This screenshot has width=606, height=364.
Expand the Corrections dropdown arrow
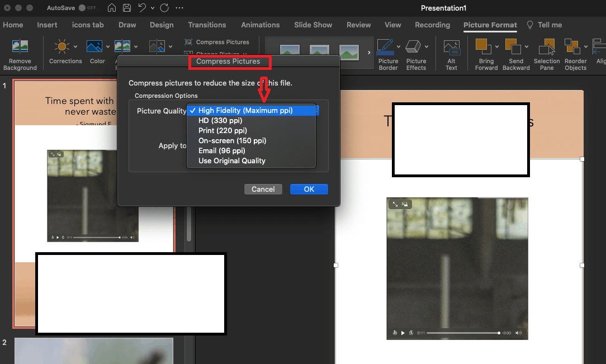point(75,47)
